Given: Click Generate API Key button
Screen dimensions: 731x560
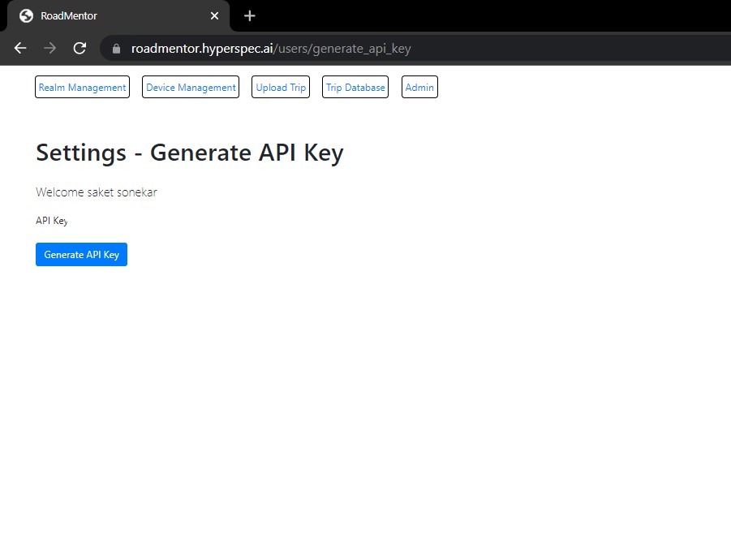Looking at the screenshot, I should (x=82, y=255).
